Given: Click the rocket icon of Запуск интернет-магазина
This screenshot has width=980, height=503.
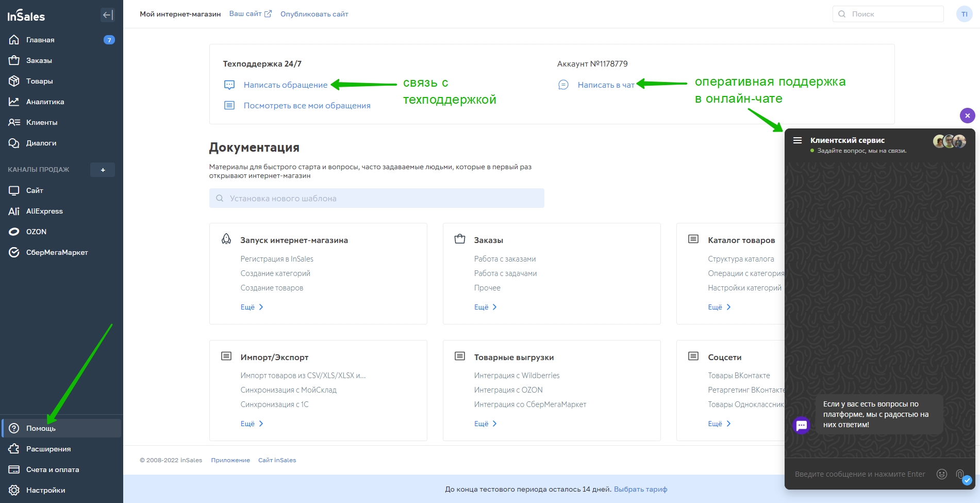Looking at the screenshot, I should [x=226, y=239].
